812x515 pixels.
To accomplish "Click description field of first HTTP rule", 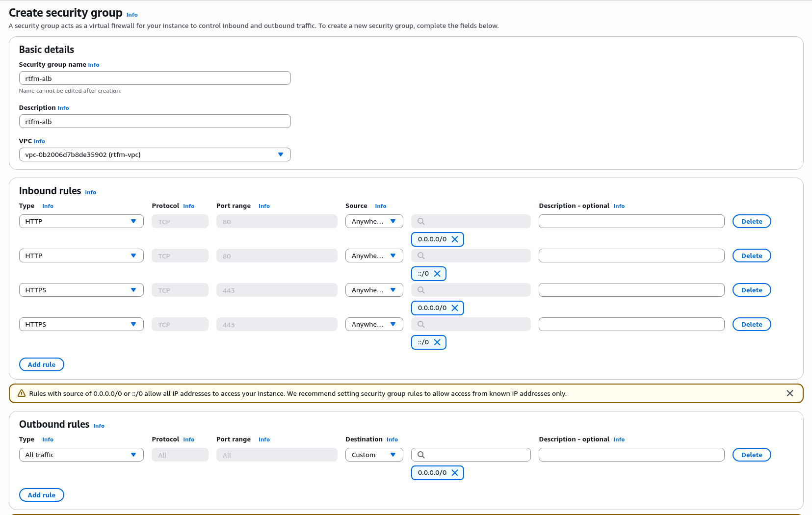I will 631,221.
